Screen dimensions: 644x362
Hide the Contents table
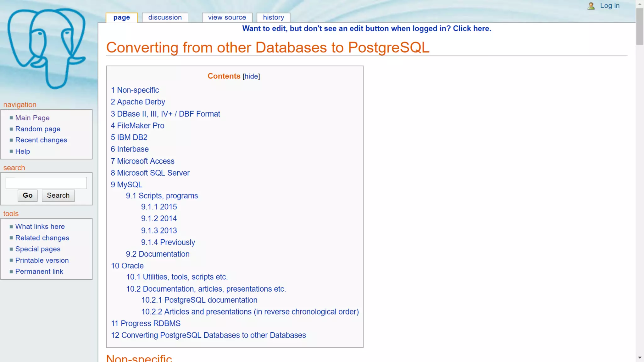coord(251,76)
